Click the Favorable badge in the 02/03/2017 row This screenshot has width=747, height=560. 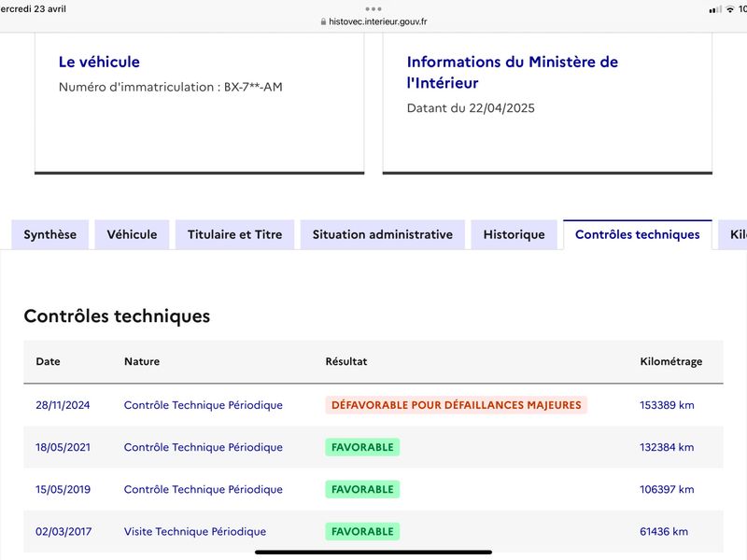(362, 531)
